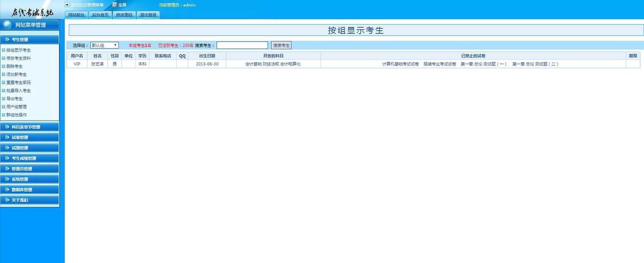Click the square bullet icon before 删除考生
This screenshot has height=263, width=644.
tap(3, 67)
